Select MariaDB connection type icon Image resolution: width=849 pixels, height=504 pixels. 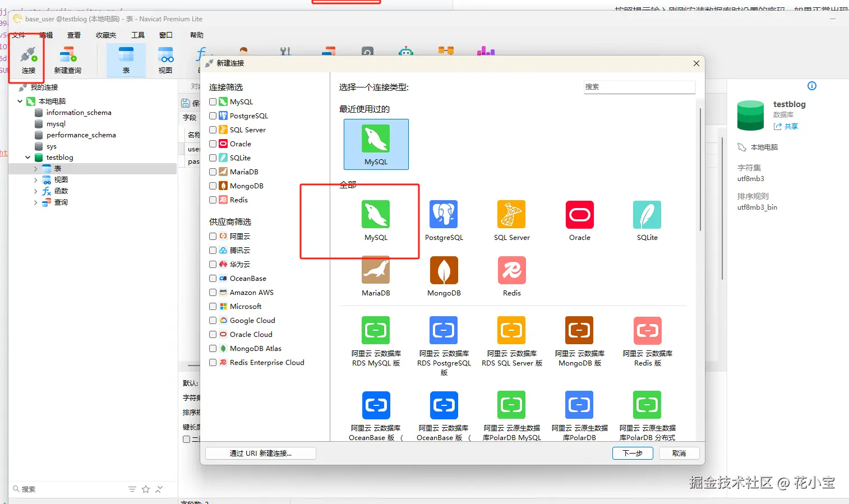376,270
